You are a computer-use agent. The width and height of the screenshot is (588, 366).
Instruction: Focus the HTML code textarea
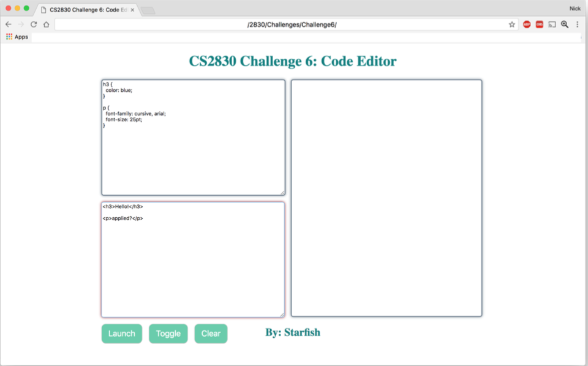point(193,260)
